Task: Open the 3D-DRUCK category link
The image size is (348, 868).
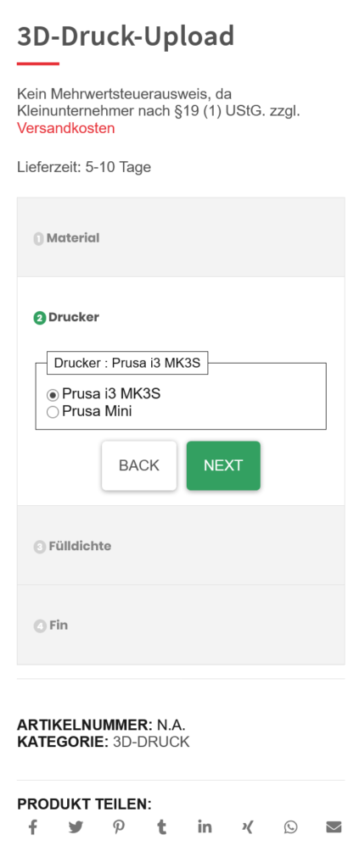Action: point(151,742)
